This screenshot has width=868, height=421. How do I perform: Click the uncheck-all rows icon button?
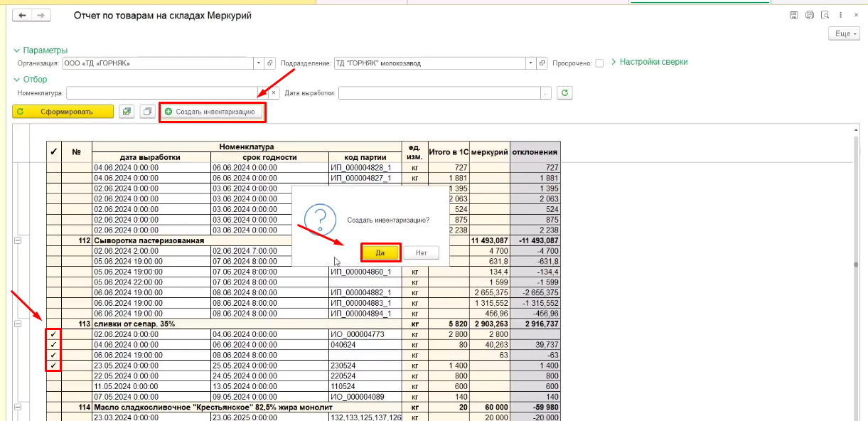pos(147,112)
